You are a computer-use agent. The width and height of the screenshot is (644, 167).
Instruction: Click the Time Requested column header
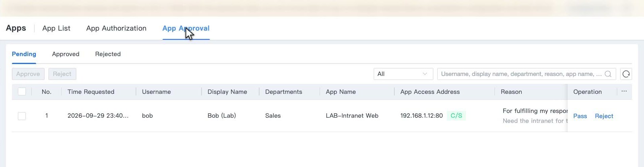(91, 92)
